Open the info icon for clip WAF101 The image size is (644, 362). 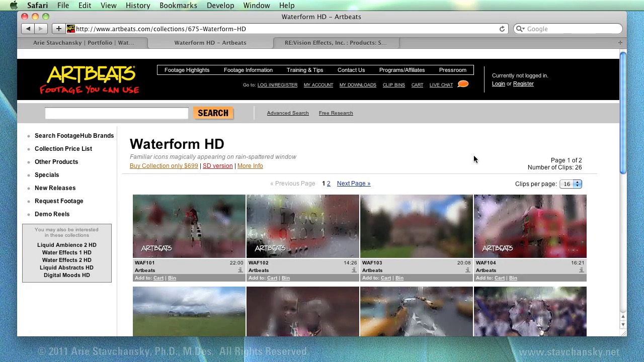click(240, 270)
